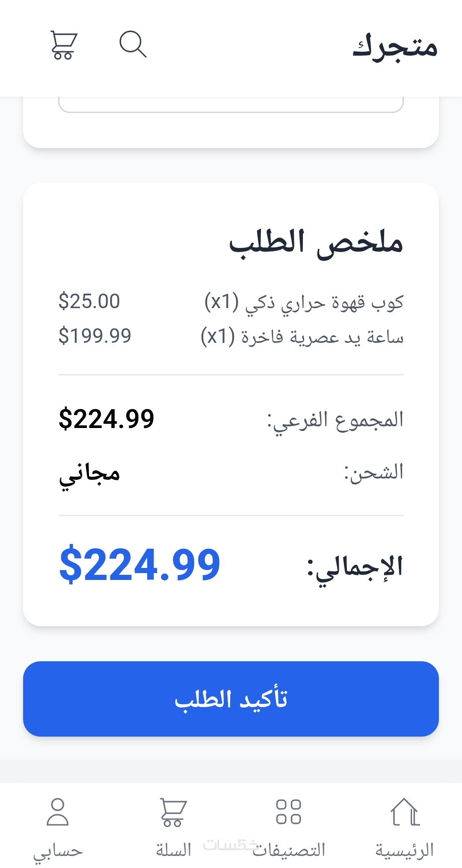
Task: Open the shopping cart icon in header
Action: tap(63, 45)
